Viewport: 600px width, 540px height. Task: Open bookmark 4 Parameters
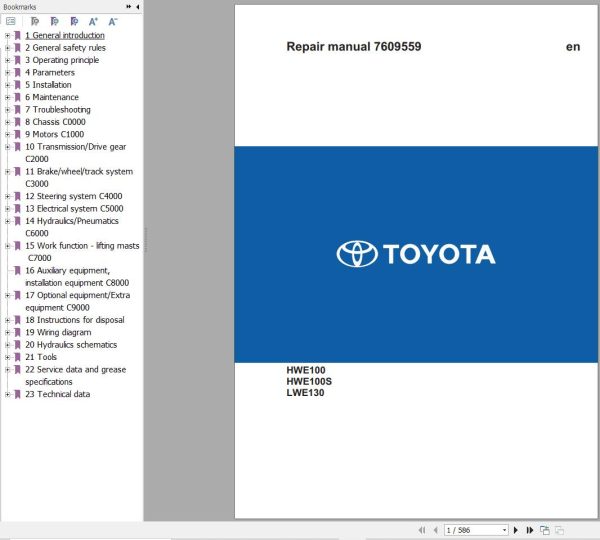[50, 72]
